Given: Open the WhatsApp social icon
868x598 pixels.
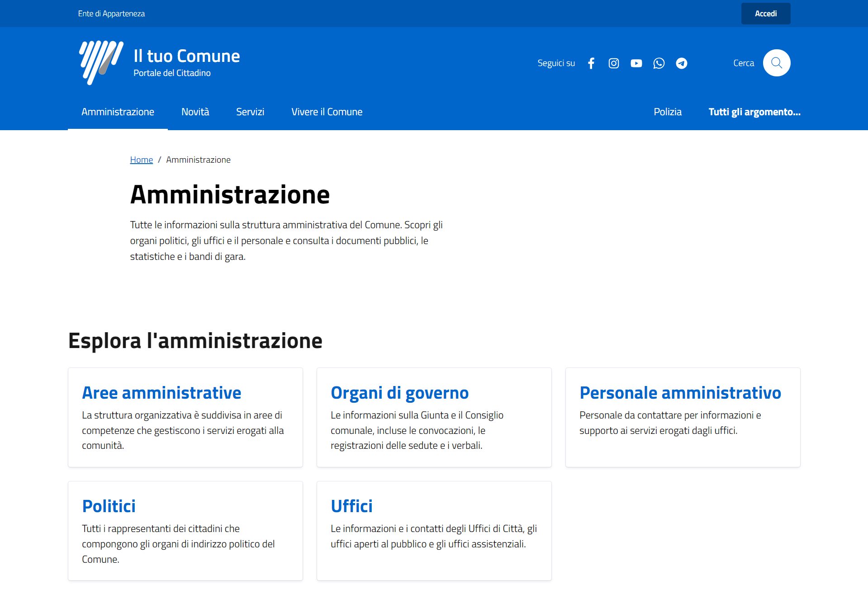Looking at the screenshot, I should pyautogui.click(x=659, y=63).
